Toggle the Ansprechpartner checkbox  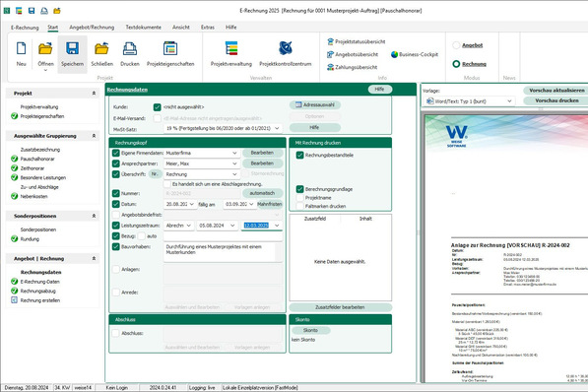(x=116, y=163)
